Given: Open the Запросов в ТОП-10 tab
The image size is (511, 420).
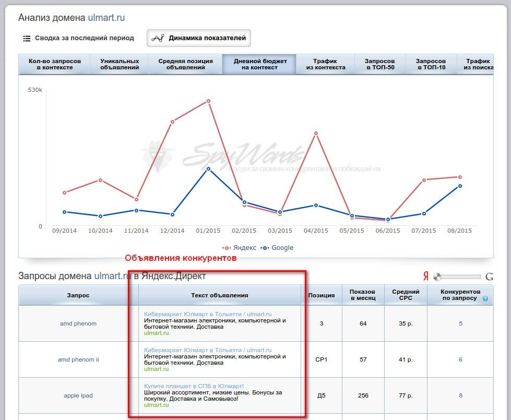Looking at the screenshot, I should click(431, 64).
